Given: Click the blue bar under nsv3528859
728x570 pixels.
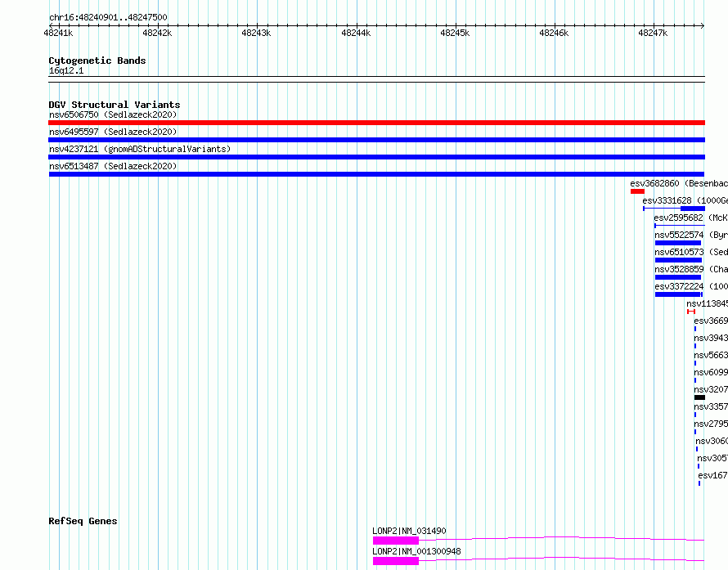Looking at the screenshot, I should click(678, 277).
